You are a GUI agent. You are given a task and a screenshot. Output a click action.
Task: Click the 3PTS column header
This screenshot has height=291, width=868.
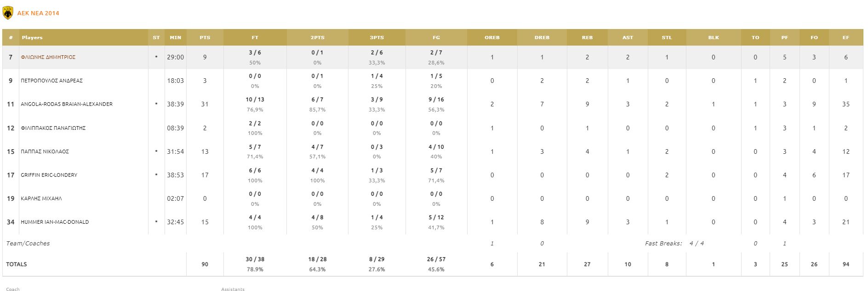coord(377,37)
